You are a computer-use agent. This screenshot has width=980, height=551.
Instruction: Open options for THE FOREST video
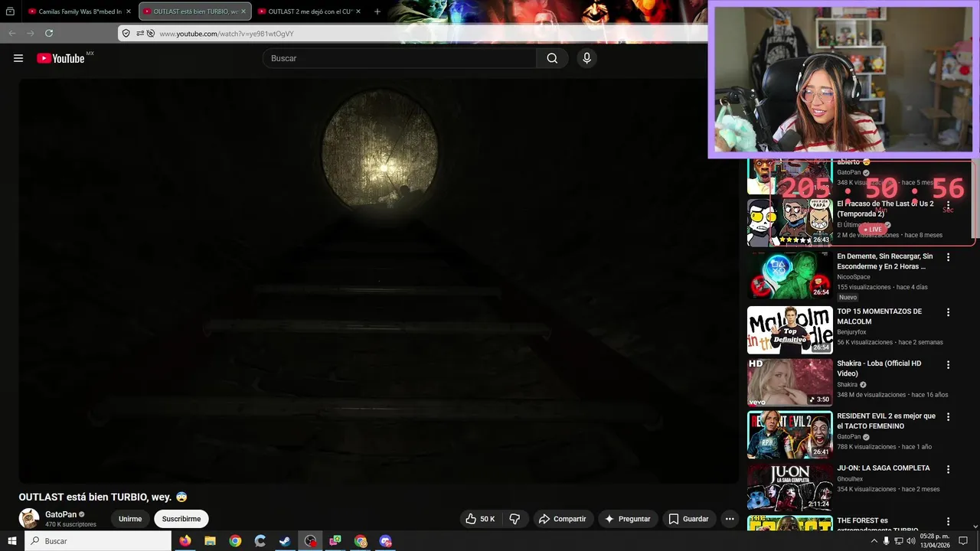click(948, 521)
